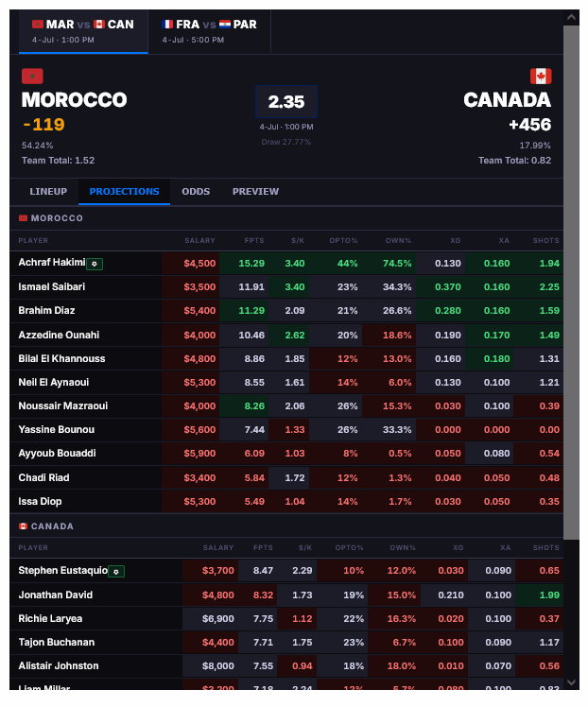Switch to the FRA vs PAR match tab
Viewport: 588px width, 707px height.
coord(209,31)
